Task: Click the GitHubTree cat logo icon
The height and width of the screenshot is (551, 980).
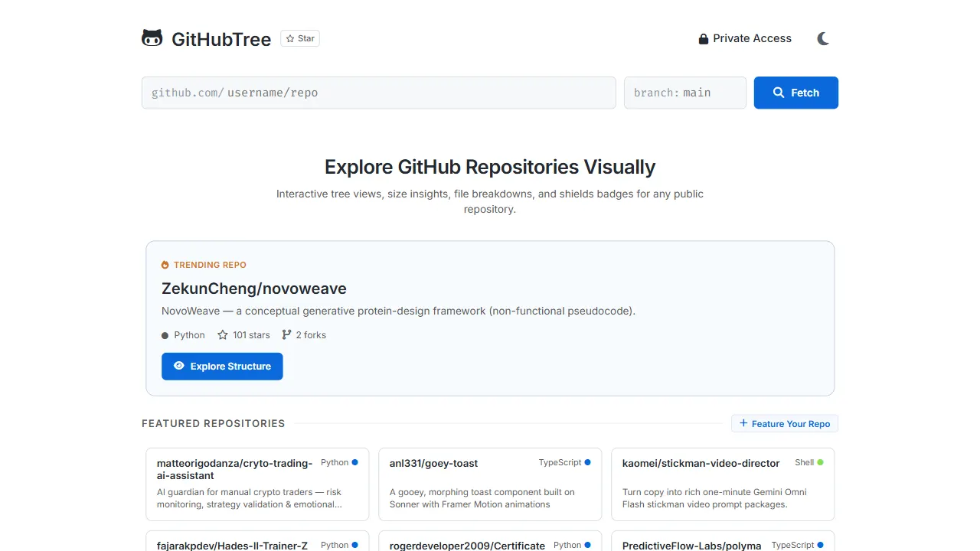Action: click(152, 38)
